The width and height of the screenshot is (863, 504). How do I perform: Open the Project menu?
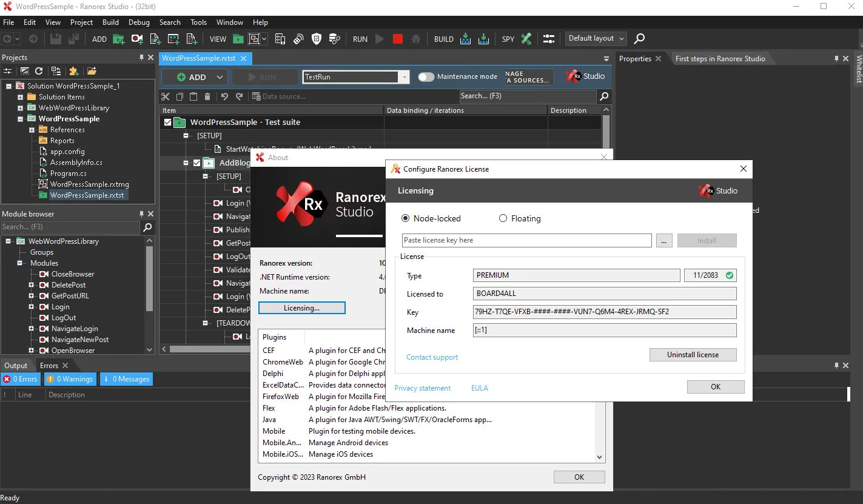81,22
